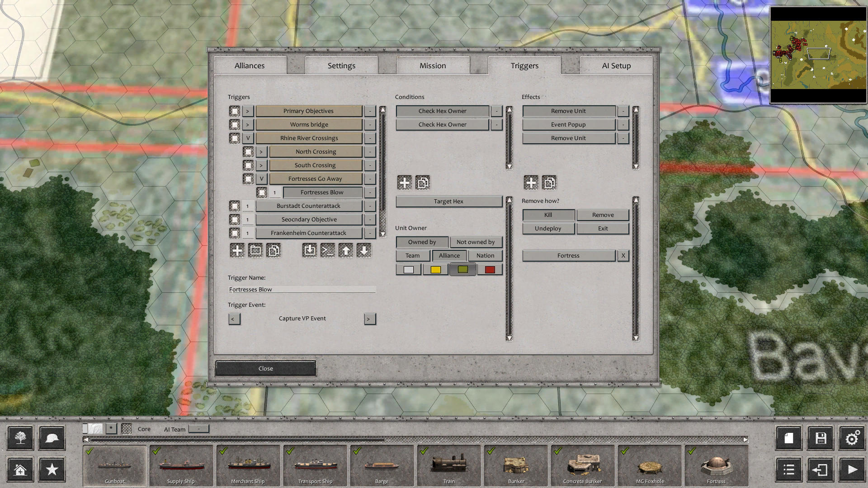
Task: Click the tree terrain icon bottom left
Action: pyautogui.click(x=20, y=437)
